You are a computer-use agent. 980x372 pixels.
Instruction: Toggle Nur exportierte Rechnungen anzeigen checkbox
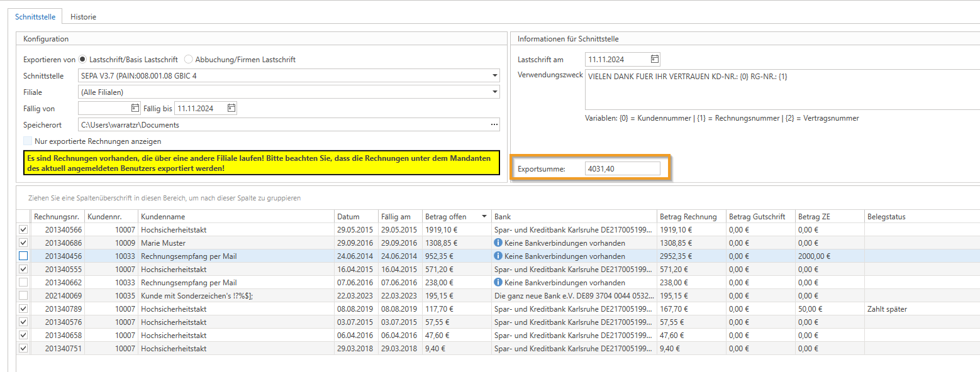pos(28,141)
